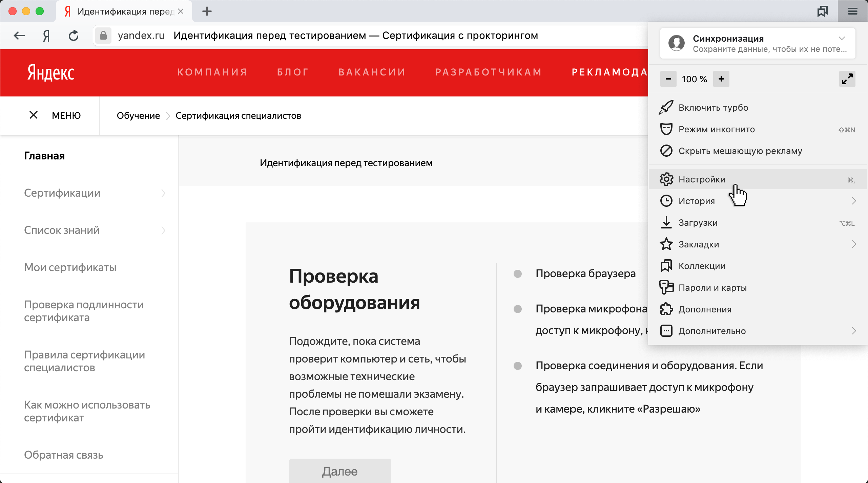868x483 pixels.
Task: Select Скрыть мешающую рекламу menu item
Action: pyautogui.click(x=758, y=151)
